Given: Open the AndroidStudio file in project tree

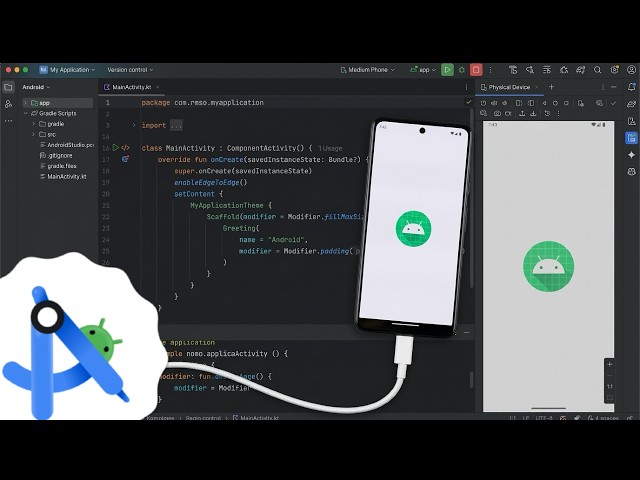Looking at the screenshot, I should point(67,145).
